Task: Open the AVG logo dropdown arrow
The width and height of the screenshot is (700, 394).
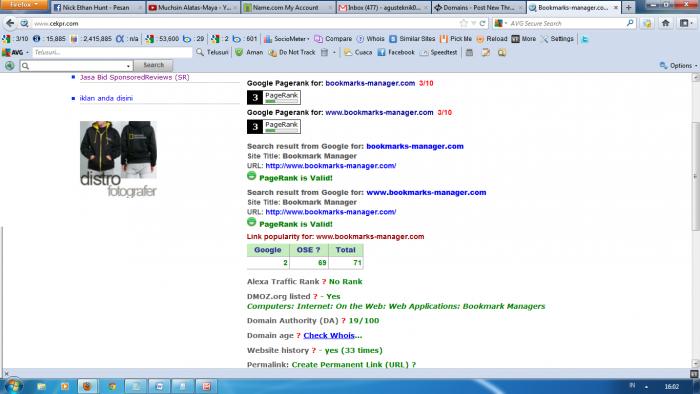Action: point(27,53)
